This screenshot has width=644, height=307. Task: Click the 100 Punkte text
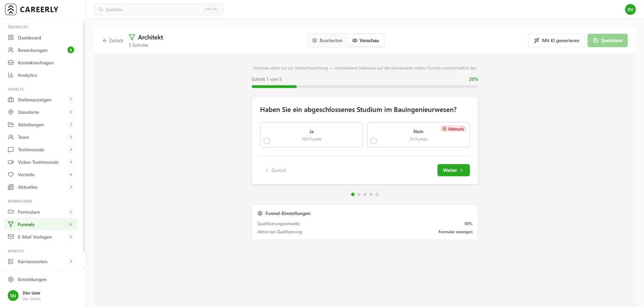tap(311, 139)
